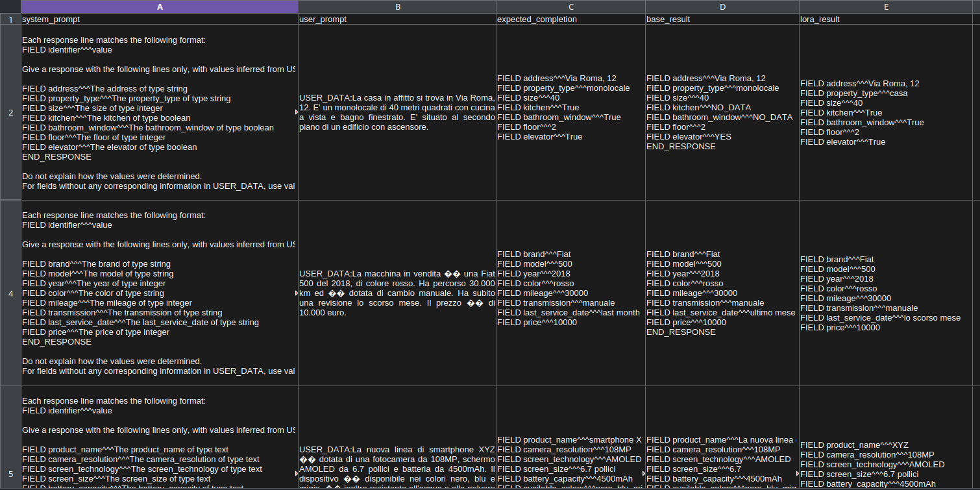Select entire column D
The height and width of the screenshot is (490, 980).
tap(722, 6)
